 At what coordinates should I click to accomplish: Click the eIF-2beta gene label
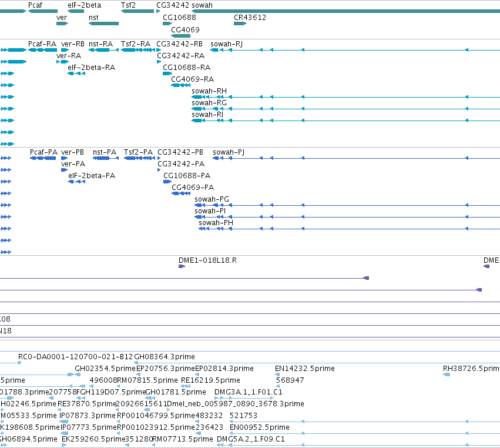tap(84, 5)
